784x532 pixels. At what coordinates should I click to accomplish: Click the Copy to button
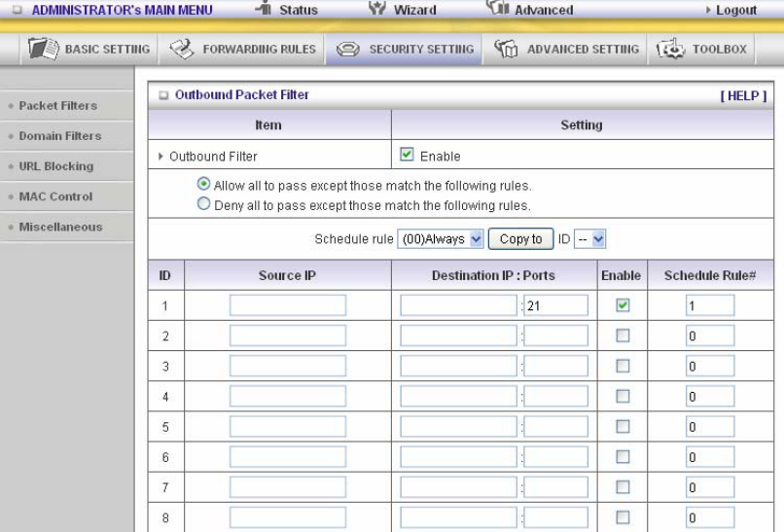click(520, 239)
